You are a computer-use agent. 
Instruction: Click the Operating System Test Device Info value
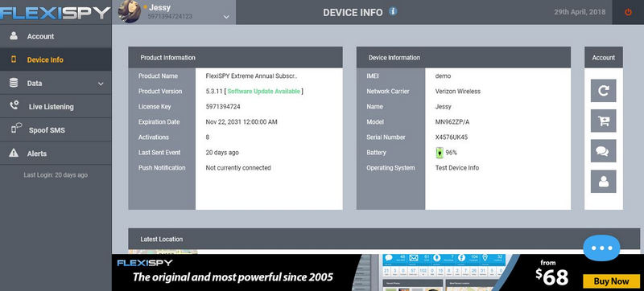coord(457,168)
